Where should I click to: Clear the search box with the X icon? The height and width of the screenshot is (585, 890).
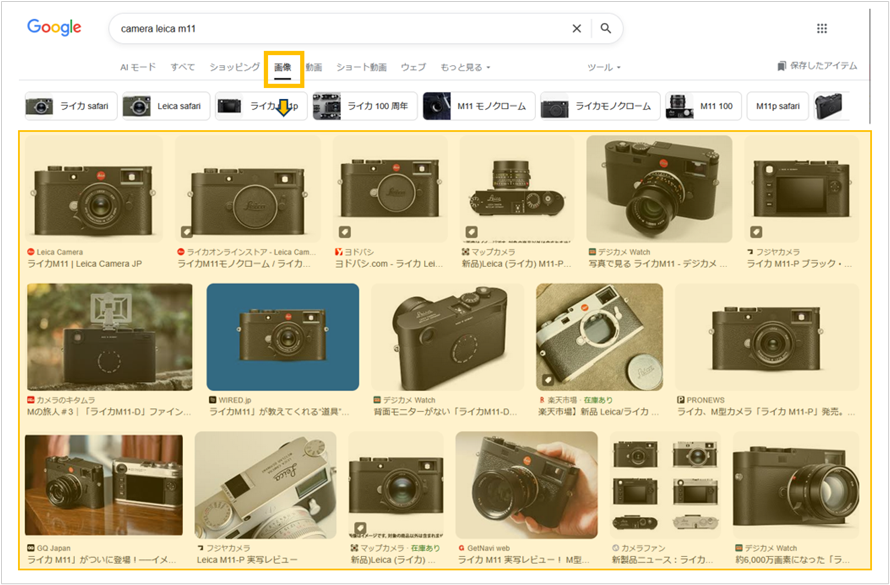point(577,29)
